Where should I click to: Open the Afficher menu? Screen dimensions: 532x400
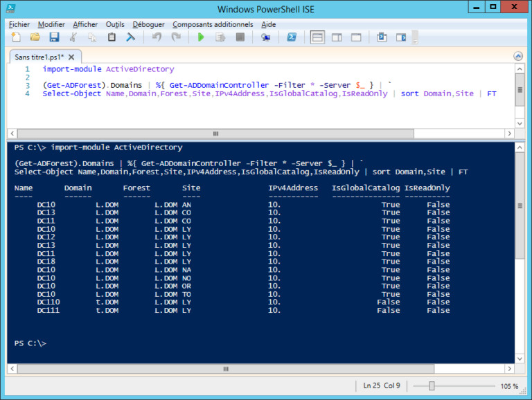pos(85,24)
